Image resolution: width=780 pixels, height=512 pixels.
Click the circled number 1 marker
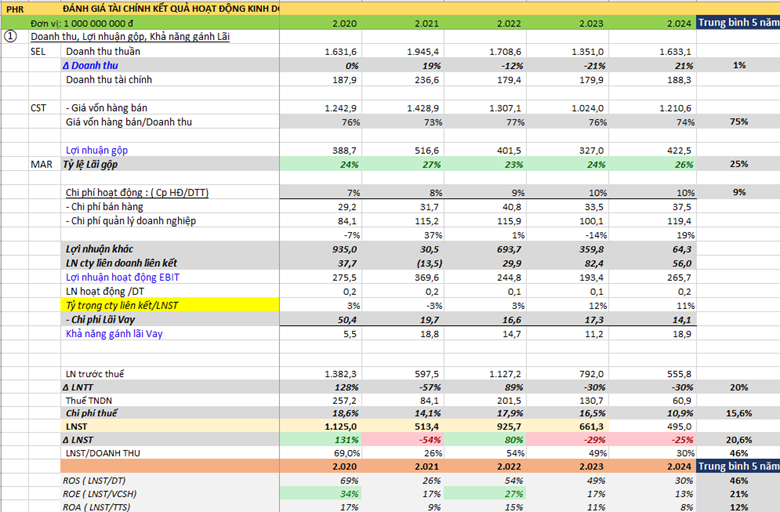pos(10,36)
